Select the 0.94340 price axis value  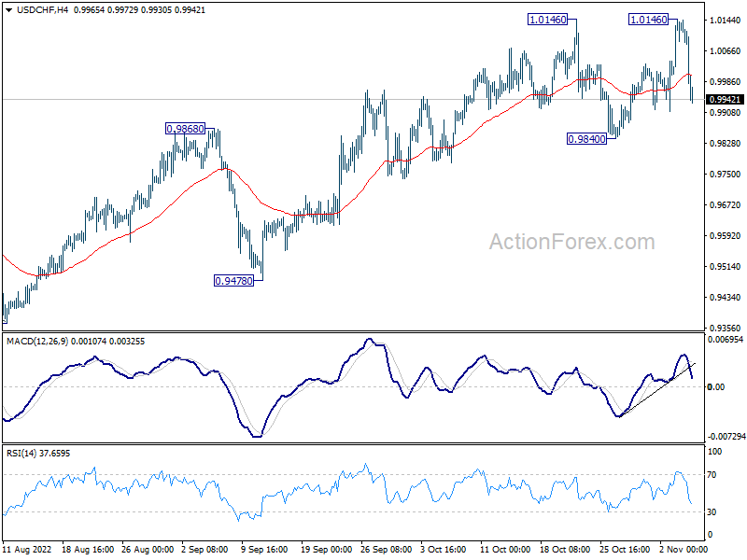point(726,298)
